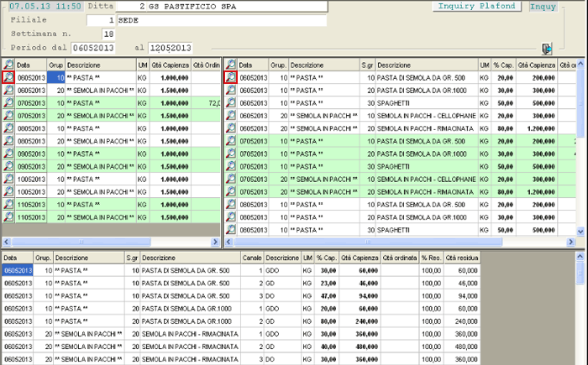Screen dimensions: 588x365
Task: Focus the Periodo dal date field
Action: pyautogui.click(x=93, y=48)
